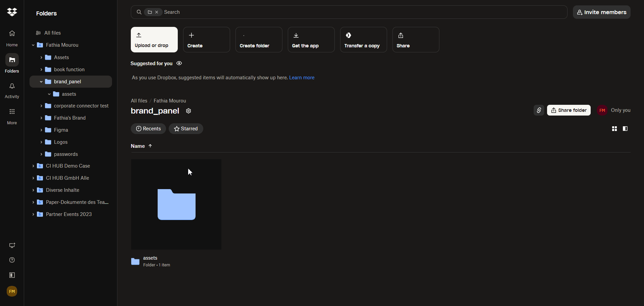Image resolution: width=644 pixels, height=306 pixels.
Task: Open the More apps grid
Action: 12,112
